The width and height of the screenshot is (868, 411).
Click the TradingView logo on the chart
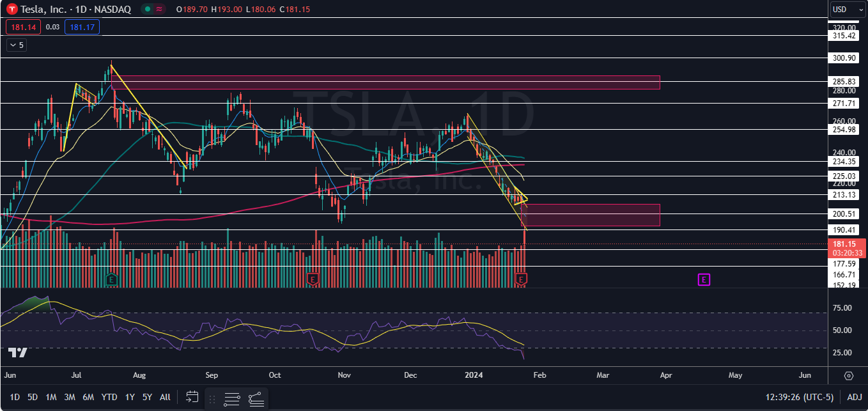pyautogui.click(x=17, y=353)
